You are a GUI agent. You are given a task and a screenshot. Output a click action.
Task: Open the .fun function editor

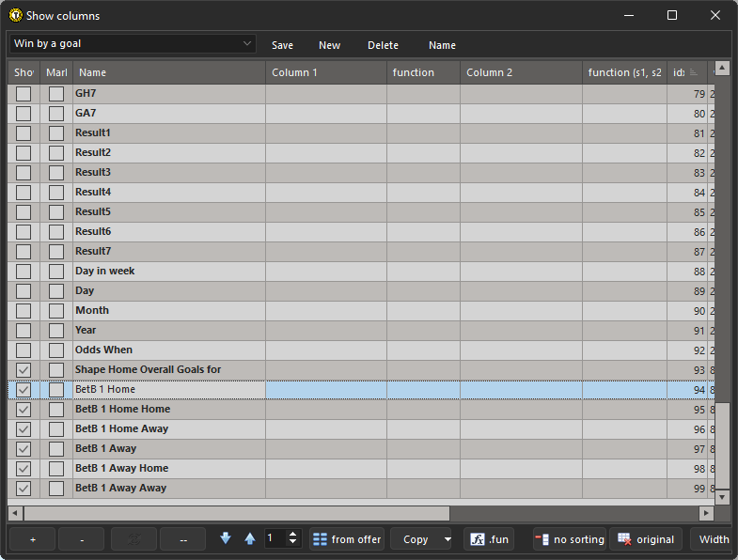coord(489,539)
